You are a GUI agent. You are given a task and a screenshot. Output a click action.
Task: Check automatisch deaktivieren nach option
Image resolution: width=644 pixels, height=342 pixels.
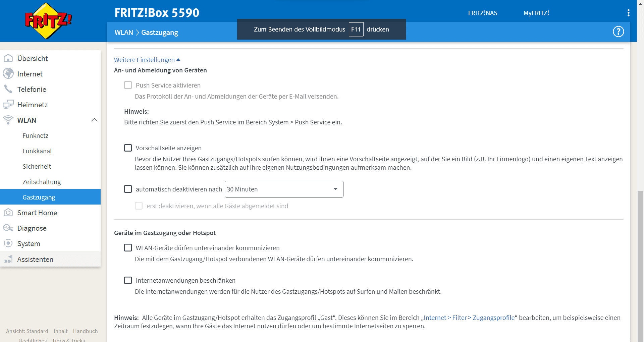tap(128, 189)
